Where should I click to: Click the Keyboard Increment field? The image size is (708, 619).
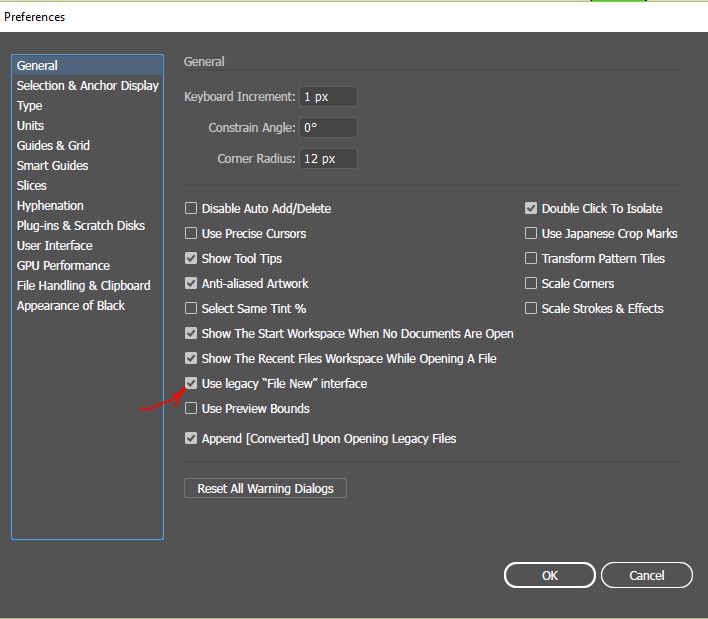click(327, 97)
